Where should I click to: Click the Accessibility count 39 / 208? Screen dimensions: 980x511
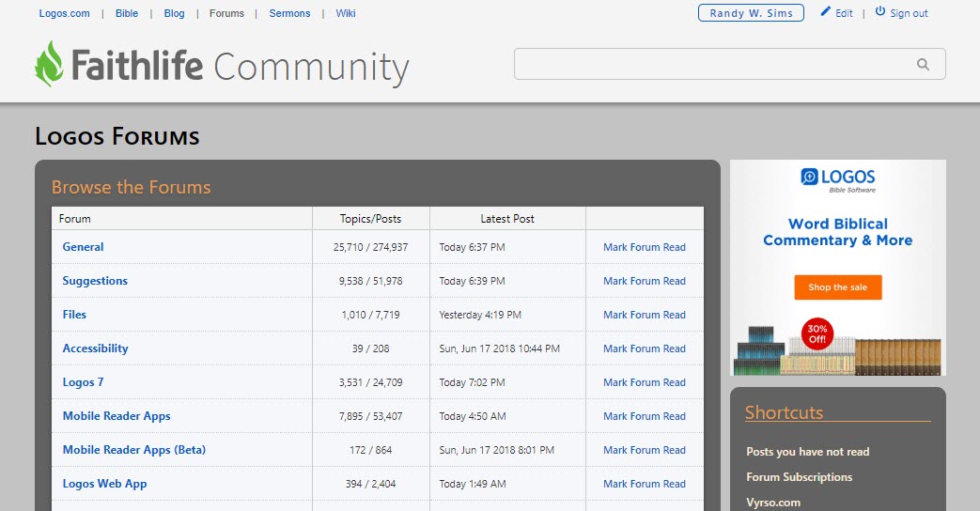click(x=370, y=348)
